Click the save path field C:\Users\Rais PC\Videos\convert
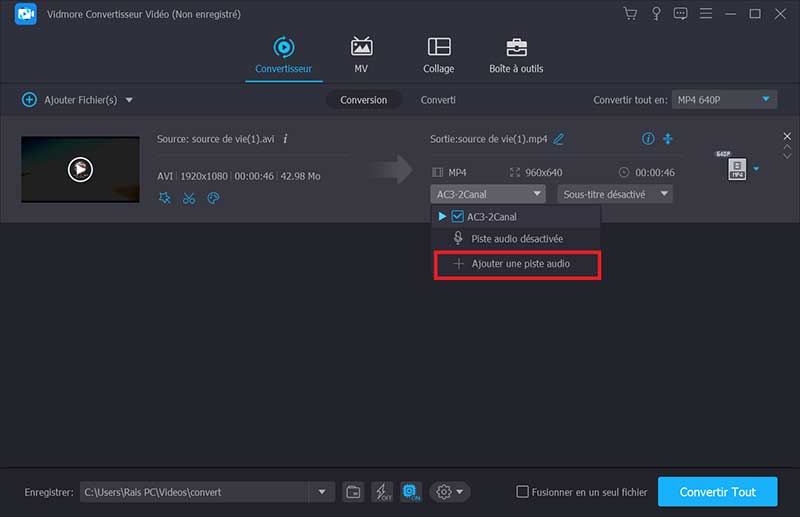 pyautogui.click(x=194, y=492)
